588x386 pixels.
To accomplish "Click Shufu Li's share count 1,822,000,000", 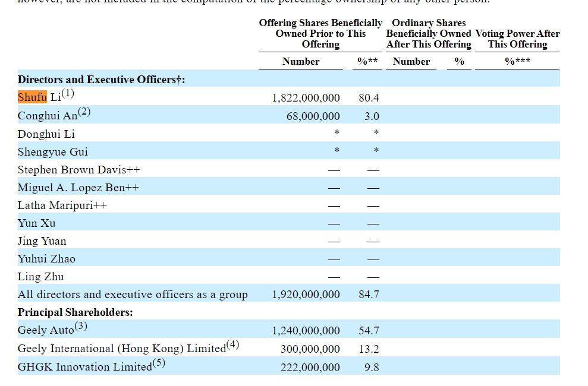I will [x=306, y=98].
